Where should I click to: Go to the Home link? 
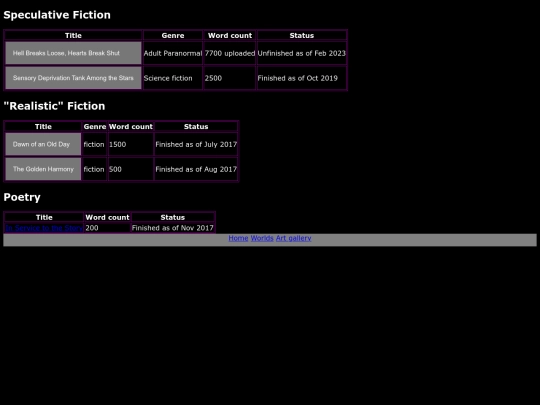[238, 238]
